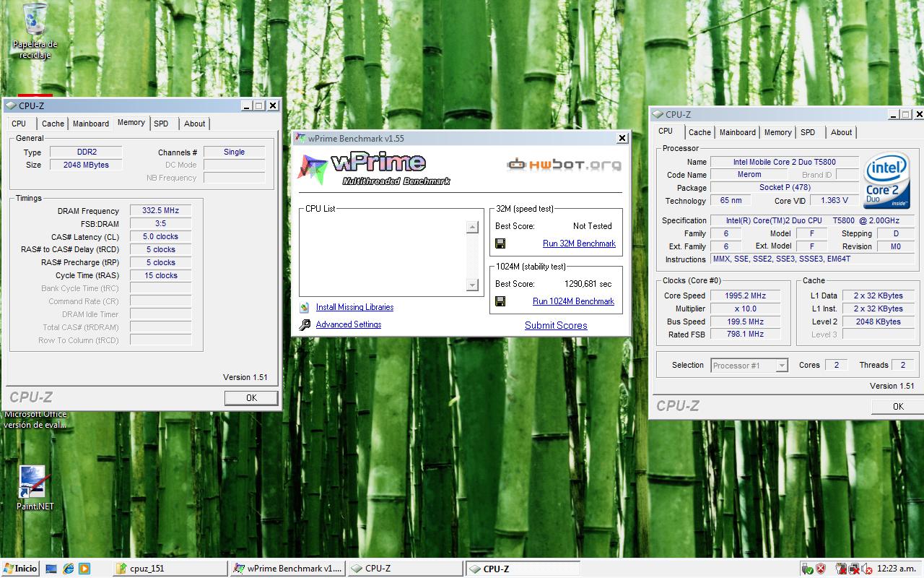Switch to the bold CPU-Z taskbar button
924x578 pixels.
[523, 569]
